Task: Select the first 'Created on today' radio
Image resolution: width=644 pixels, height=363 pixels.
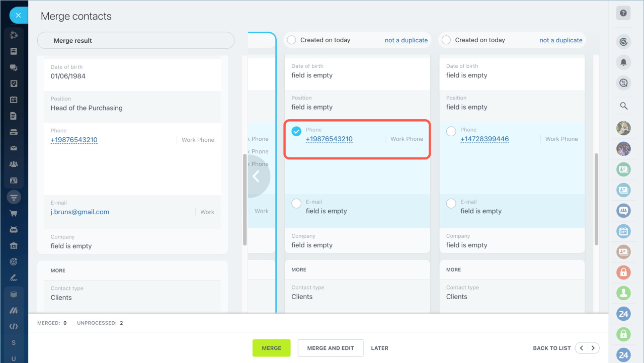Action: click(291, 40)
